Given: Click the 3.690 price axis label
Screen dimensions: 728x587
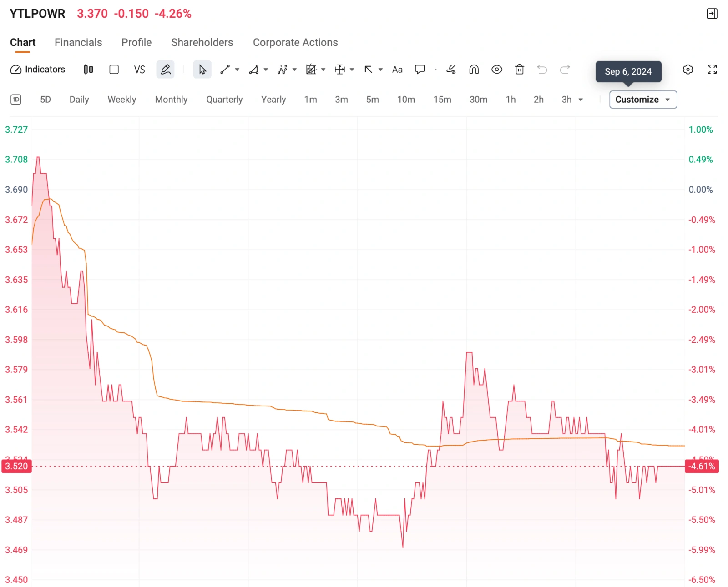Looking at the screenshot, I should pyautogui.click(x=16, y=190).
